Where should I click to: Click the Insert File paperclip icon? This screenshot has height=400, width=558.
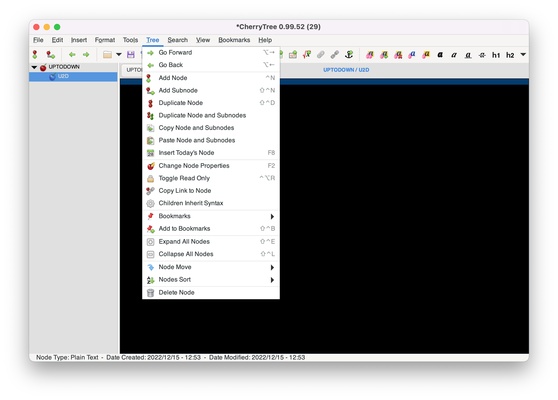coord(321,54)
